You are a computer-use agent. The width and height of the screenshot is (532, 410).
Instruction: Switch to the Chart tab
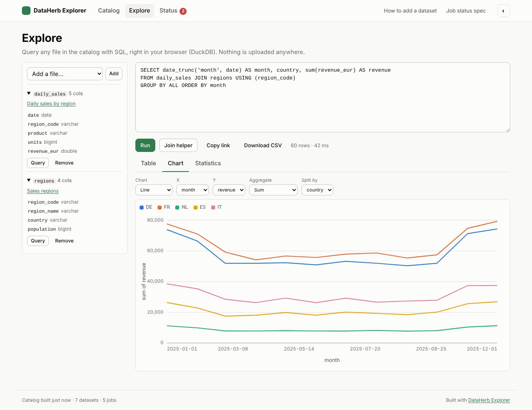tap(176, 163)
